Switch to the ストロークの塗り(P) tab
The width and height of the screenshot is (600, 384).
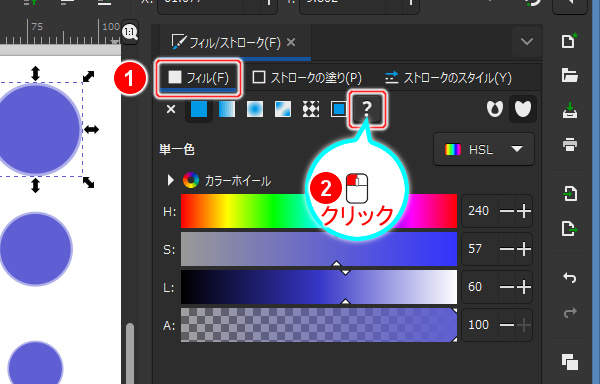click(x=307, y=78)
